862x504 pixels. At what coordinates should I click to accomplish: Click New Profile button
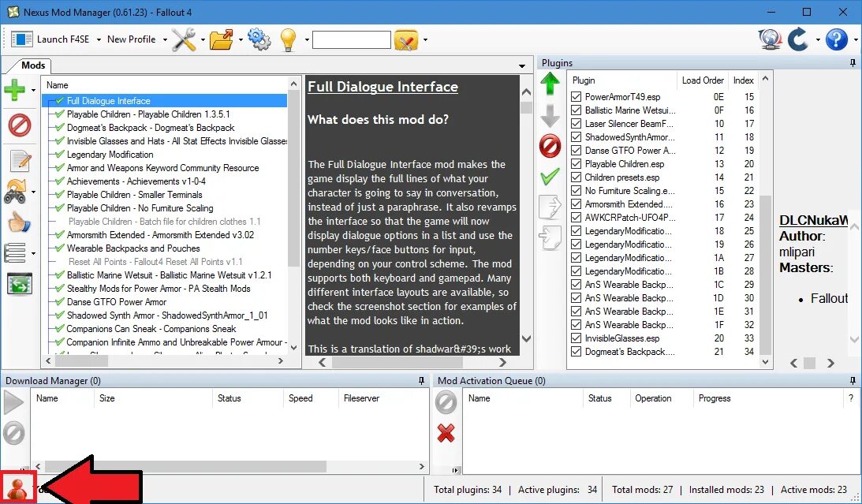tap(132, 39)
